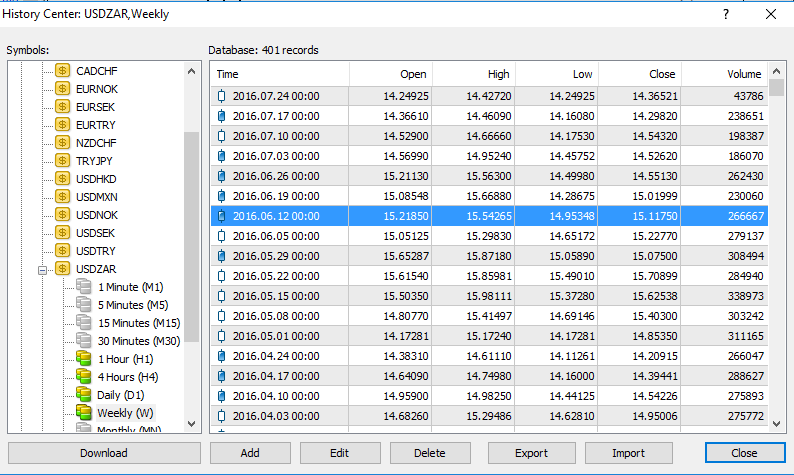Click symbols list scroll up arrow
Screen dimensions: 794x475
point(191,71)
